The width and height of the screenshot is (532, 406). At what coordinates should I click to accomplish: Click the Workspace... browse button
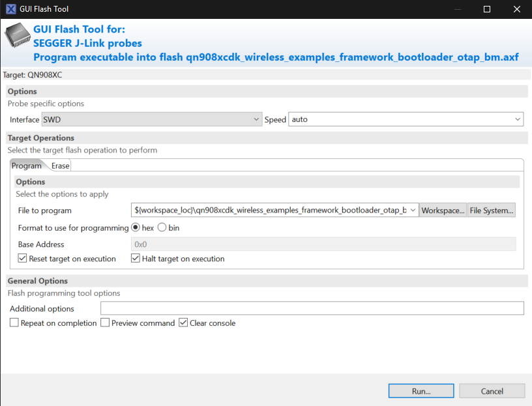coord(443,210)
